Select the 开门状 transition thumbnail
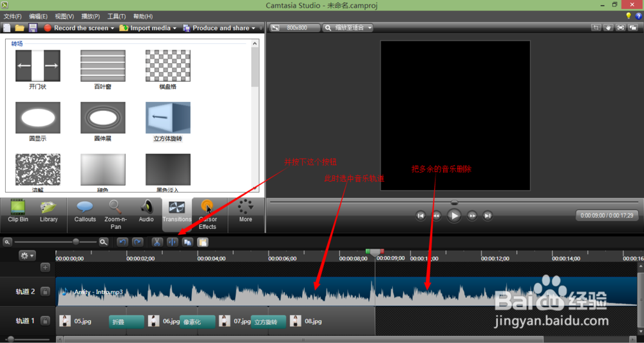The image size is (644, 343). pos(38,66)
